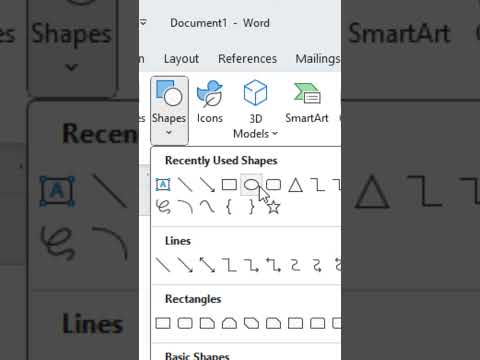Select the Right Brace shape
This screenshot has height=360, width=480.
tap(252, 207)
